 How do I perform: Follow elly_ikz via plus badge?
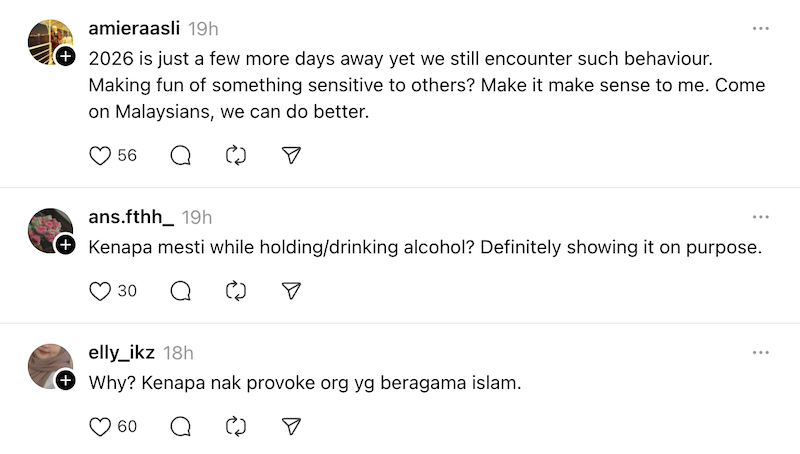click(65, 381)
